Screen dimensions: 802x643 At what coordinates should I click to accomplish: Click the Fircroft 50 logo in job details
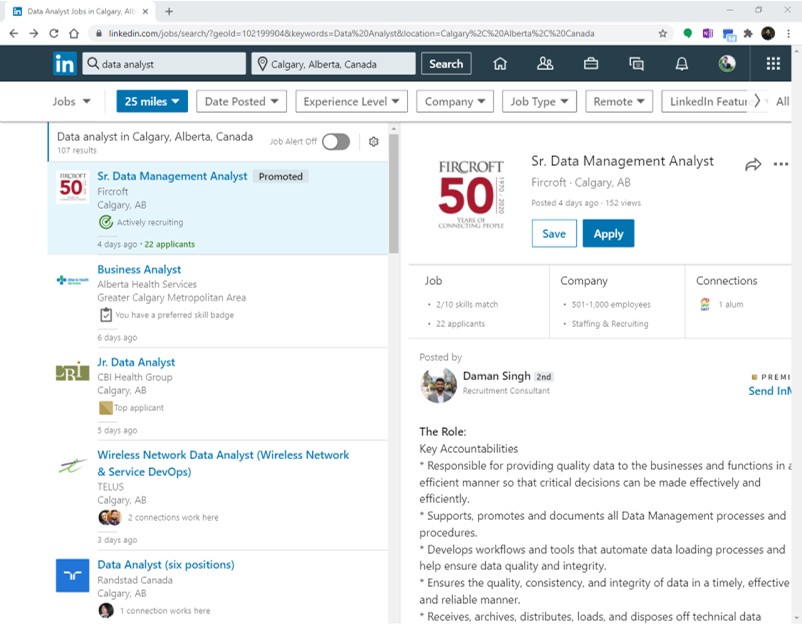(x=471, y=195)
